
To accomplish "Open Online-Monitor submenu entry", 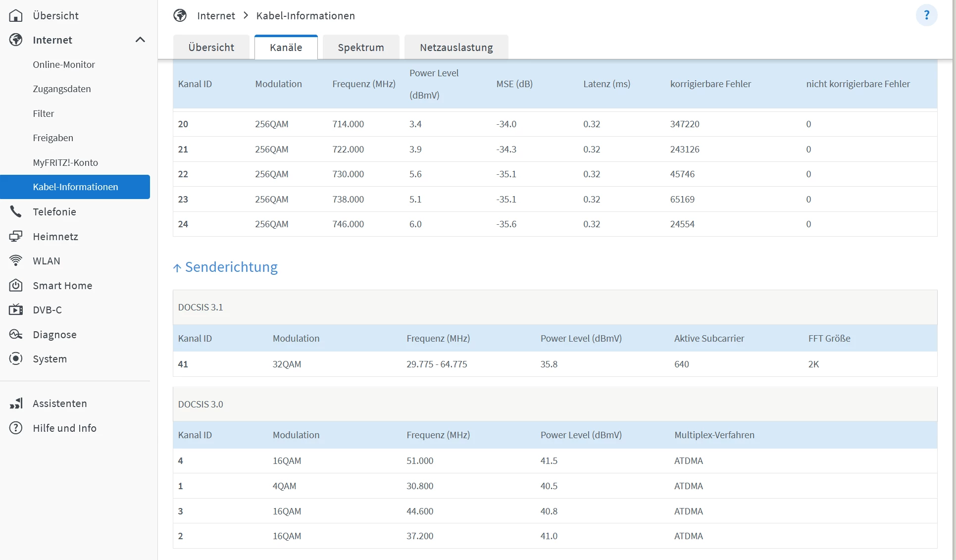I will [x=64, y=64].
